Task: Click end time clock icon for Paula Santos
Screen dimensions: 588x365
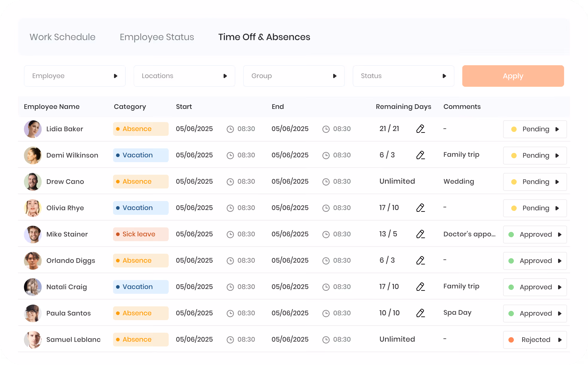Action: click(326, 314)
